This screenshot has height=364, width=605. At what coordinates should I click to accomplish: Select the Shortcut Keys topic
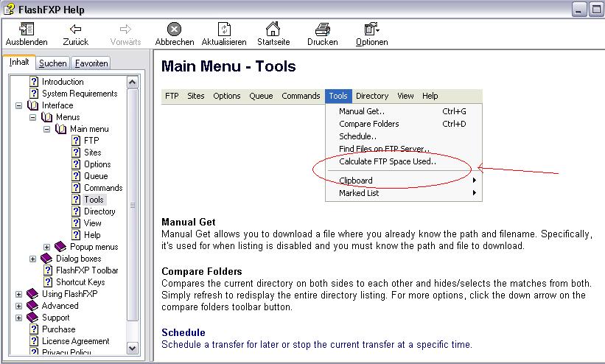click(x=80, y=282)
